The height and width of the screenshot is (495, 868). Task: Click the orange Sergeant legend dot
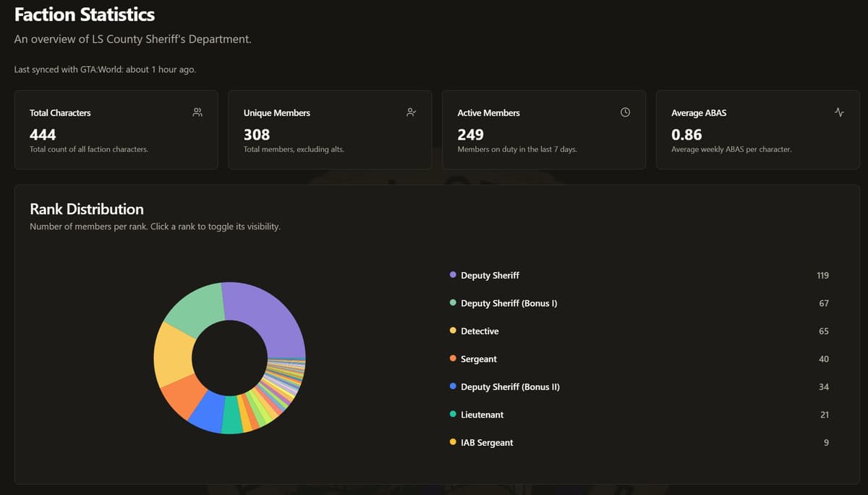point(452,358)
